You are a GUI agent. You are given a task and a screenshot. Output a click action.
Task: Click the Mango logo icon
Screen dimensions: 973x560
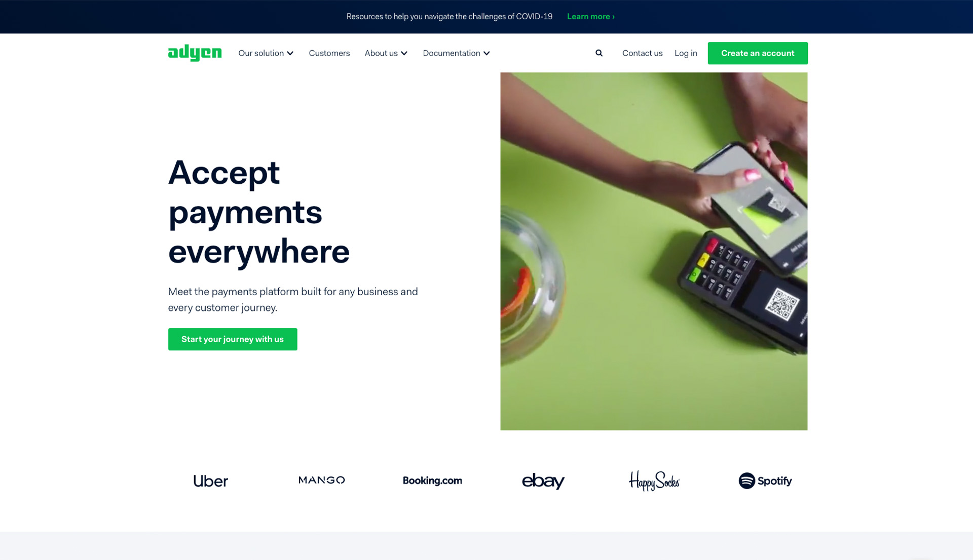(322, 480)
